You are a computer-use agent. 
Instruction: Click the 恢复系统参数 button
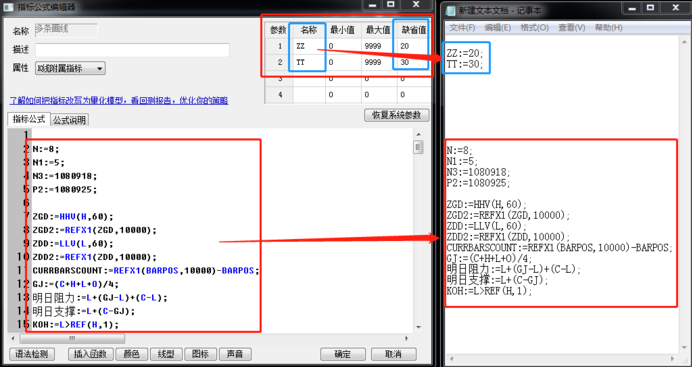[397, 115]
